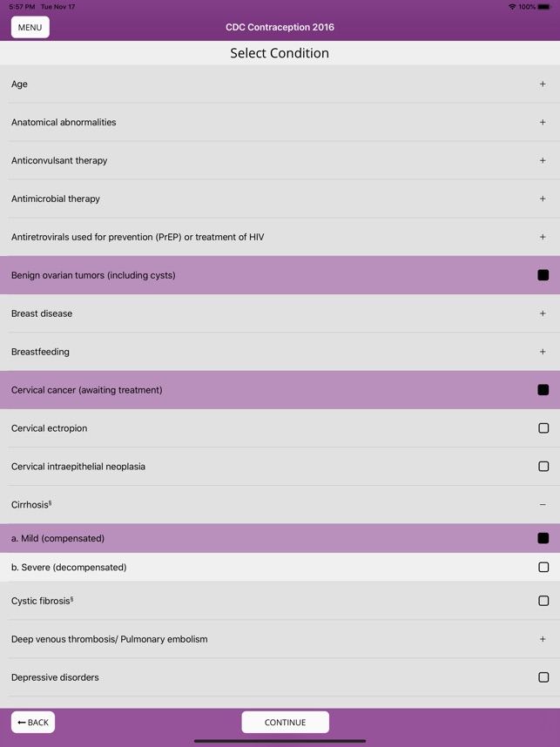This screenshot has width=560, height=747.
Task: Expand the Age condition row
Action: 541,84
